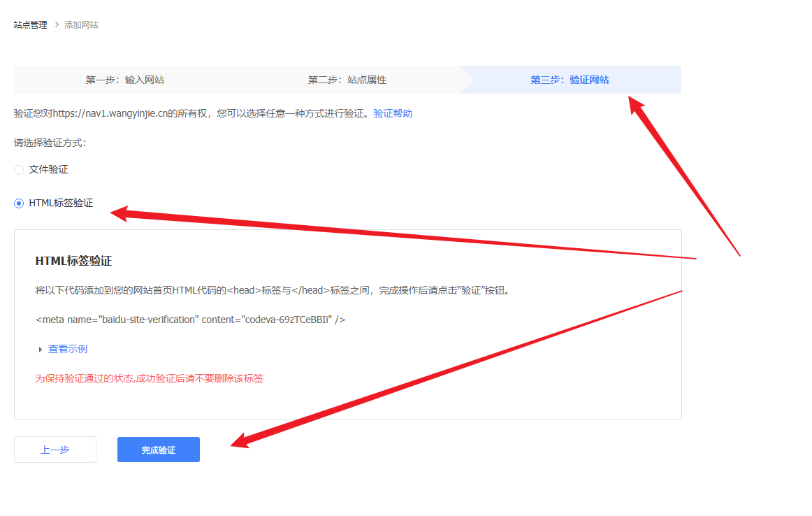The width and height of the screenshot is (812, 516).
Task: Click the baidu-site-verification meta tag code
Action: coord(190,320)
